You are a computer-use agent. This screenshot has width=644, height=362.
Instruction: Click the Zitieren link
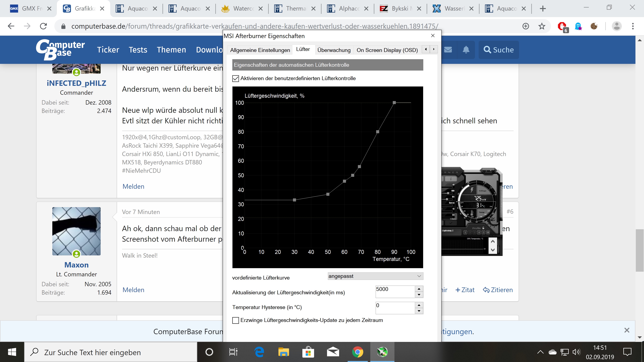498,290
